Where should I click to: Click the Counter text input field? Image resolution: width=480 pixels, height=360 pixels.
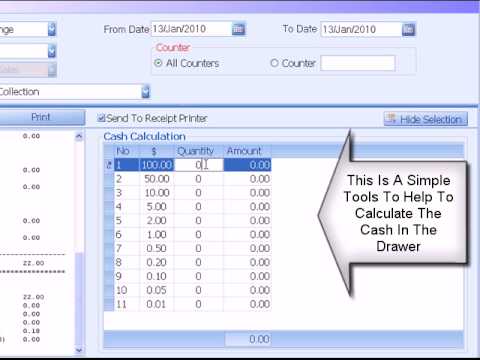[x=358, y=63]
